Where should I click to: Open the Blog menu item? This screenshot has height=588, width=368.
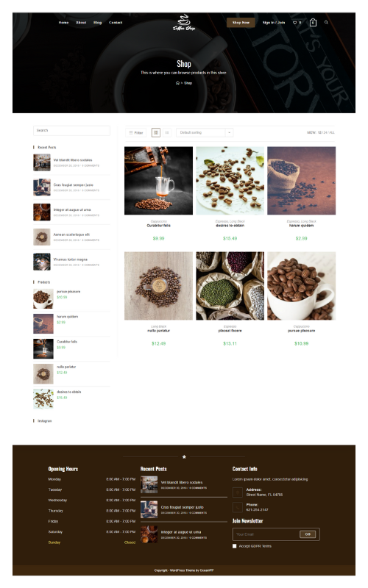tap(98, 23)
